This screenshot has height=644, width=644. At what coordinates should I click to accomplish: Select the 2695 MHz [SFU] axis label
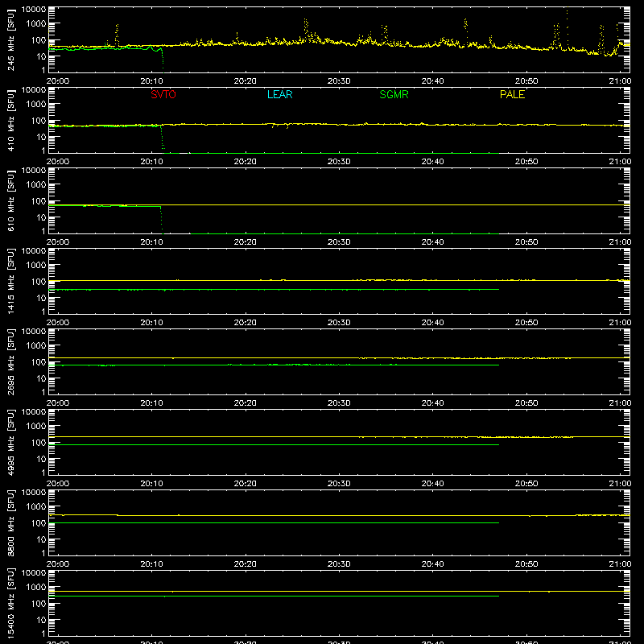click(10, 361)
